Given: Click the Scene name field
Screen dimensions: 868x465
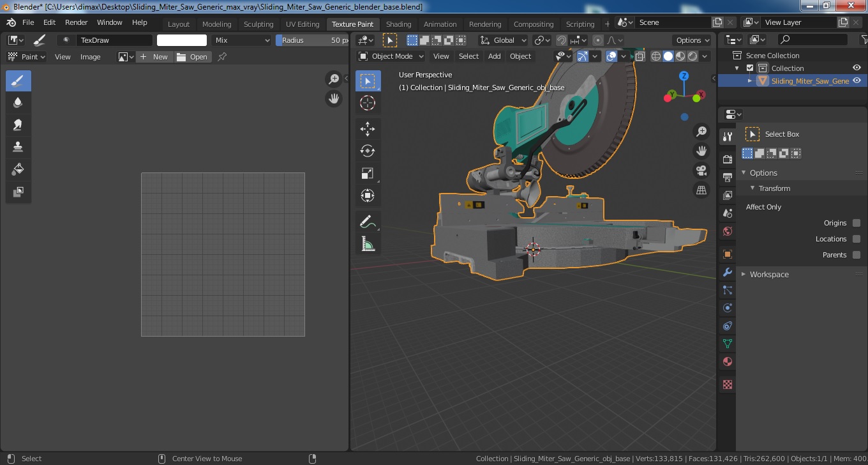Looking at the screenshot, I should point(672,22).
